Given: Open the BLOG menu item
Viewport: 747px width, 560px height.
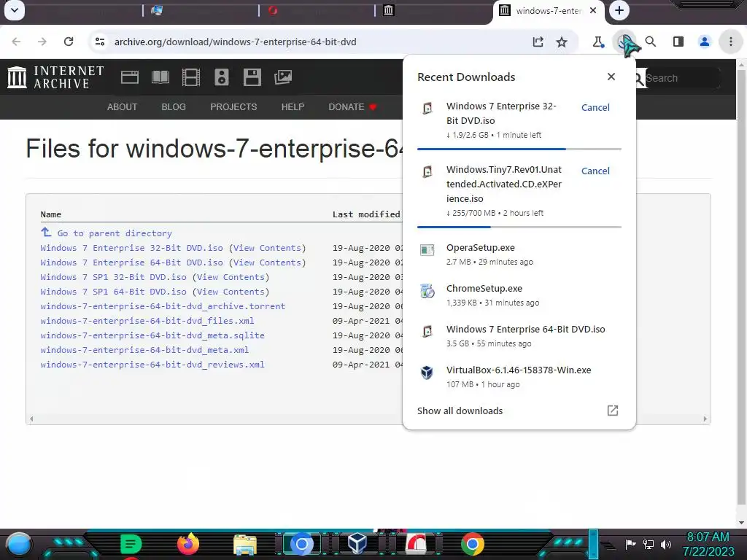Looking at the screenshot, I should click(x=174, y=107).
